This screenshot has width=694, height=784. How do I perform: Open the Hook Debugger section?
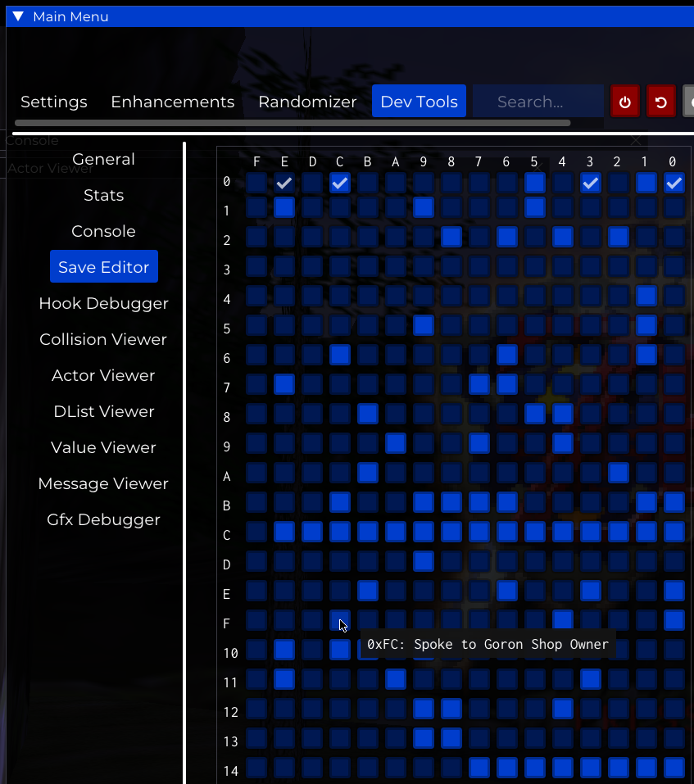coord(103,303)
